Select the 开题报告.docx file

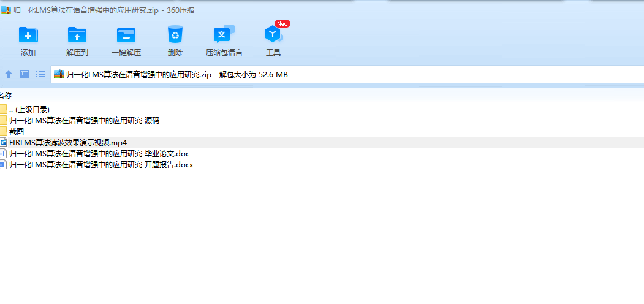(x=322, y=165)
